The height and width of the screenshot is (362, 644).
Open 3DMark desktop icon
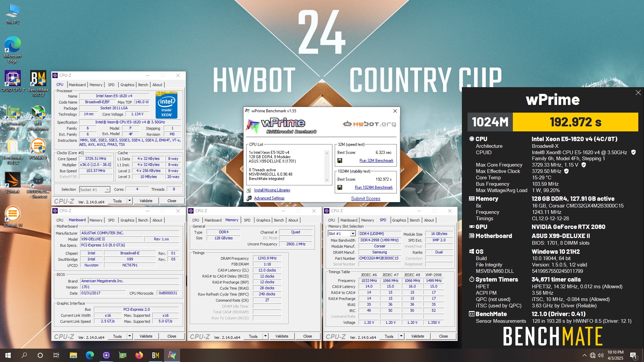pos(12,183)
